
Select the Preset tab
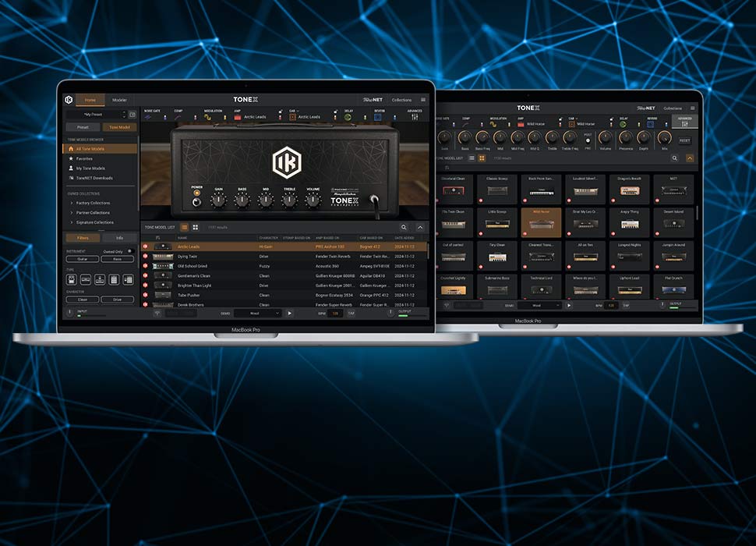(x=83, y=127)
